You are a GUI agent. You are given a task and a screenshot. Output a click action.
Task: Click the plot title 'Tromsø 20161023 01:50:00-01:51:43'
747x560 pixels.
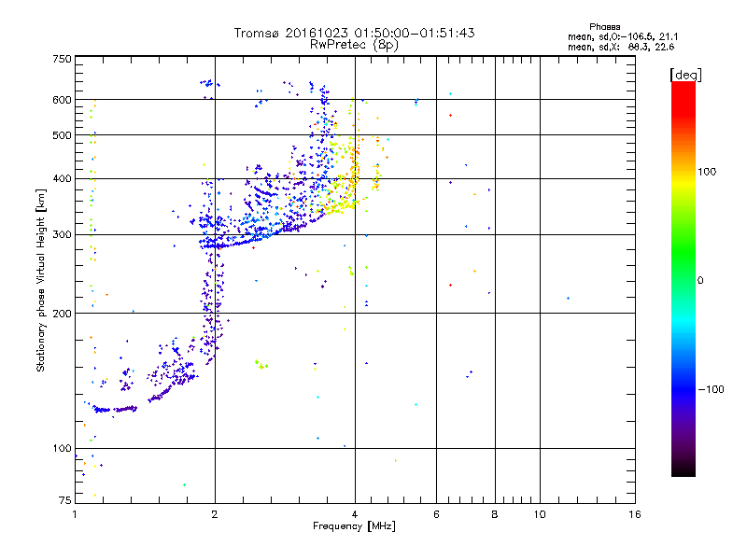[x=354, y=33]
